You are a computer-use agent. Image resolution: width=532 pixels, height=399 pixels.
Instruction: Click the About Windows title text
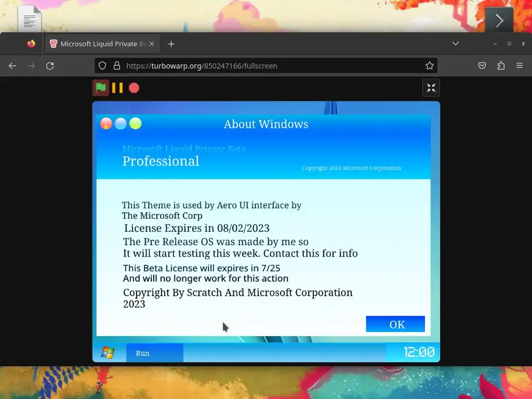(x=266, y=124)
